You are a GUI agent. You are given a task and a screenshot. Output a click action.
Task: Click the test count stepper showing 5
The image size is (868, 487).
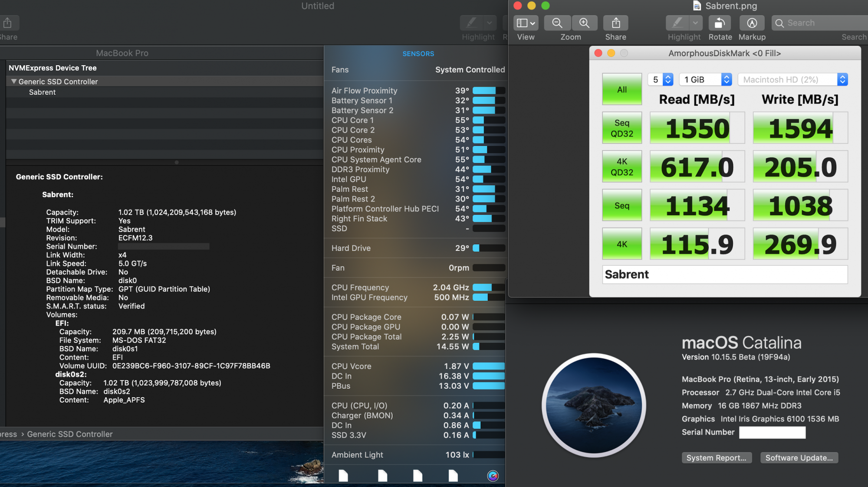[668, 79]
